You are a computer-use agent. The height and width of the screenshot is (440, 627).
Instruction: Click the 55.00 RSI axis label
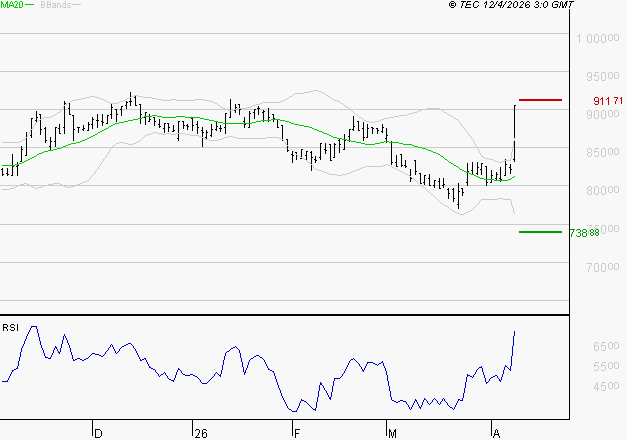click(x=606, y=366)
